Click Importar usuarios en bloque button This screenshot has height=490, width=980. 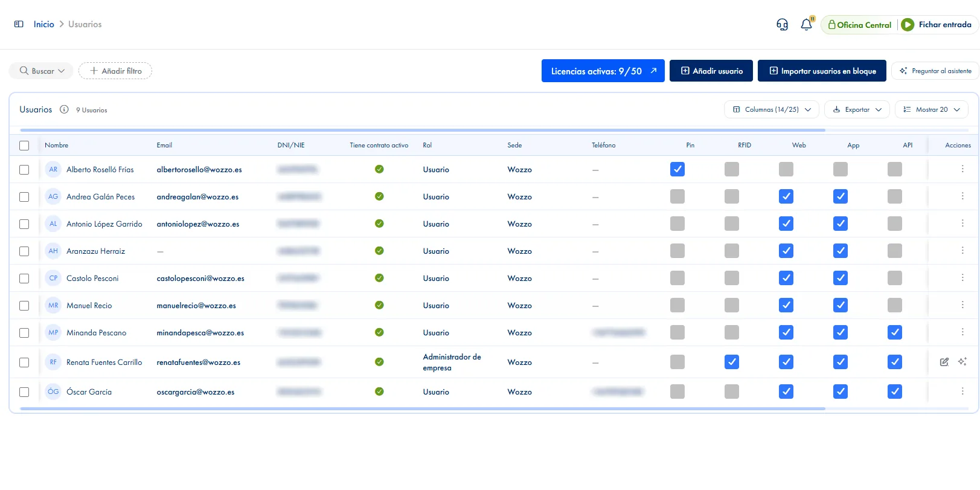822,71
